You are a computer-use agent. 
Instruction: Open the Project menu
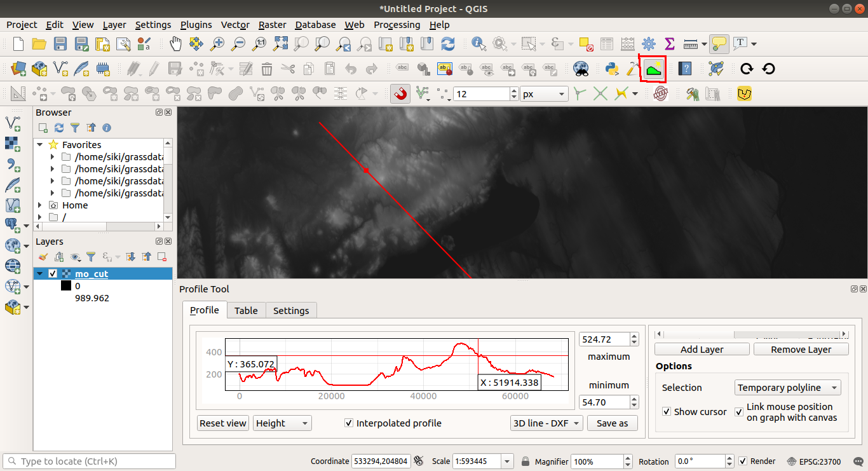22,25
